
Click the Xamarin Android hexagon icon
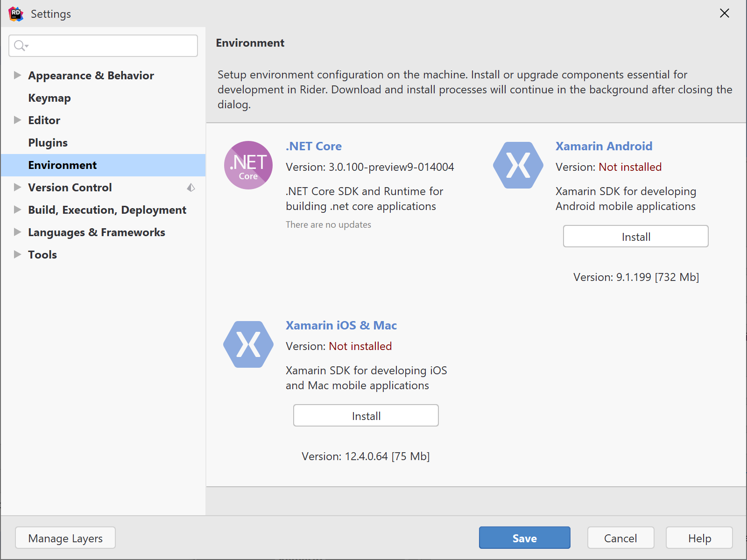517,165
